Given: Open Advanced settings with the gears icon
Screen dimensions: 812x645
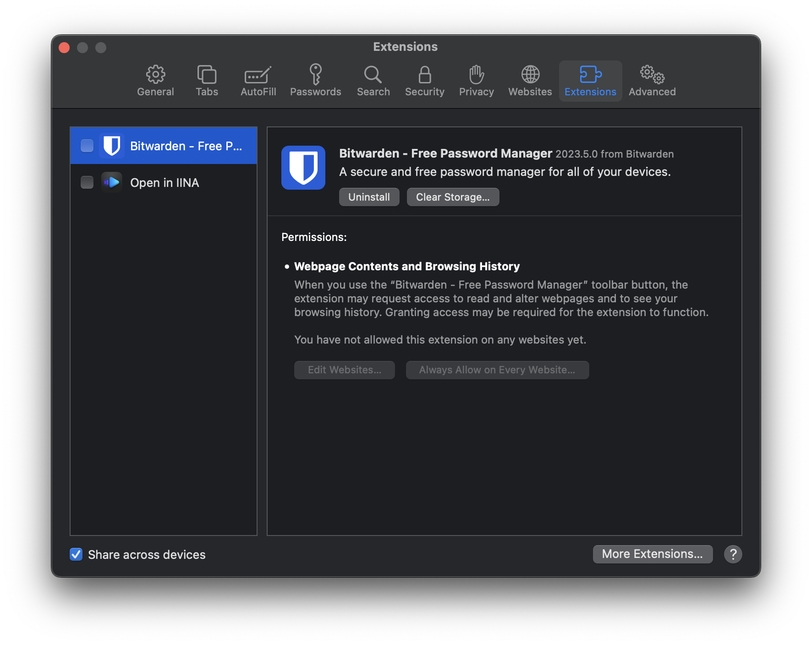Looking at the screenshot, I should (652, 75).
